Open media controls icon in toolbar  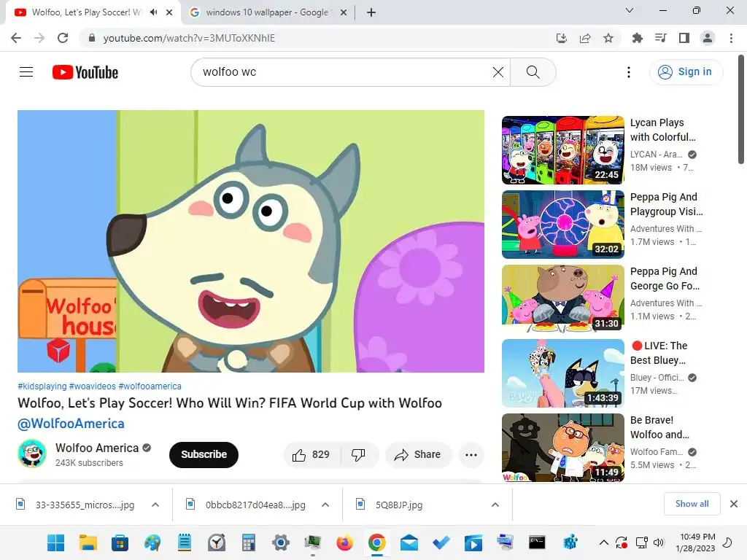coord(661,38)
